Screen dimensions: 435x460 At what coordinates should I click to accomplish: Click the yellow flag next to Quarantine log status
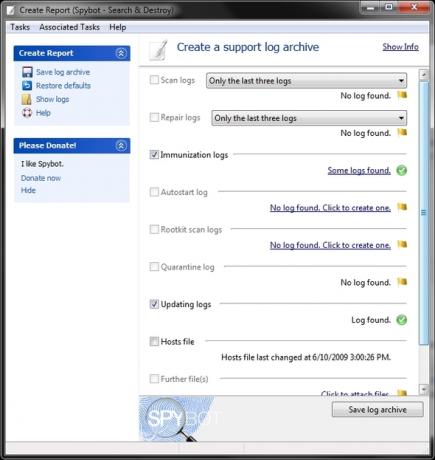coord(402,282)
